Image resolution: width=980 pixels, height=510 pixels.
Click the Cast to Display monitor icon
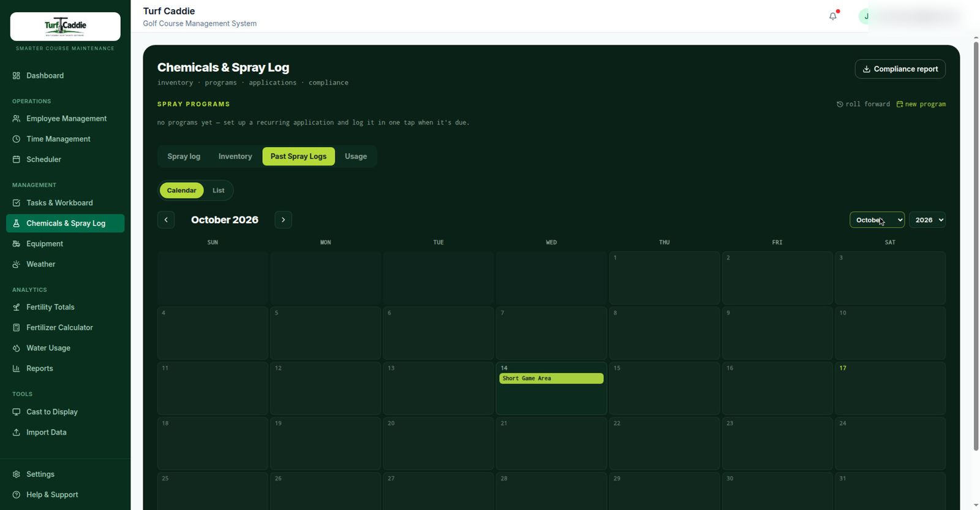pyautogui.click(x=17, y=412)
